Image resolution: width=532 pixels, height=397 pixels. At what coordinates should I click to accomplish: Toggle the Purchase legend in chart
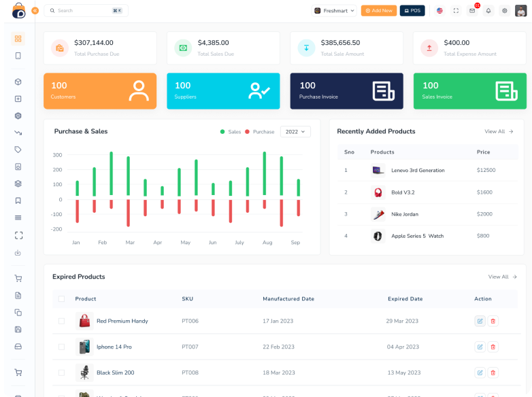[x=260, y=132]
